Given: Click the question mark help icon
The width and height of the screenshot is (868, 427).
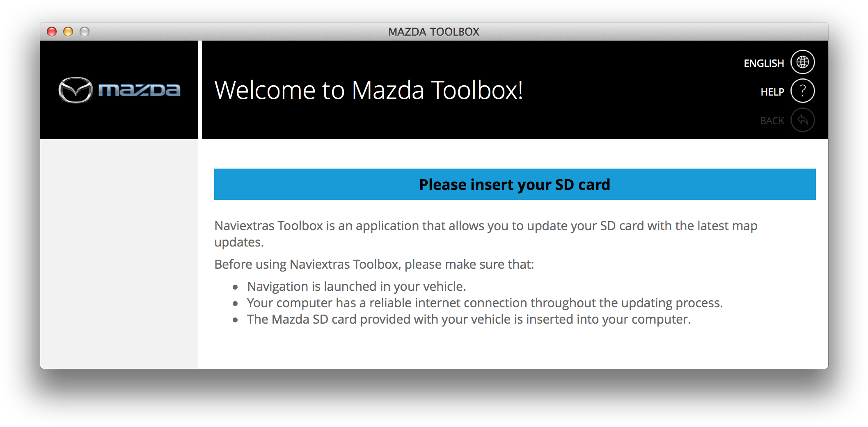Looking at the screenshot, I should [x=802, y=91].
